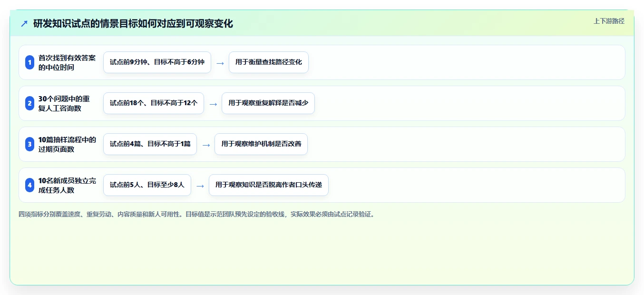Click the arrow before 用于观察重复解释是否减少

pyautogui.click(x=213, y=104)
